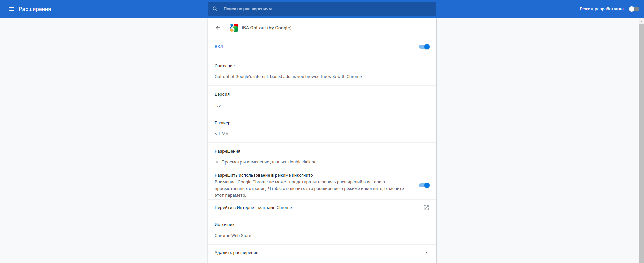The width and height of the screenshot is (644, 263).
Task: Expand the 'Удалить расширение' arrow
Action: pyautogui.click(x=426, y=253)
